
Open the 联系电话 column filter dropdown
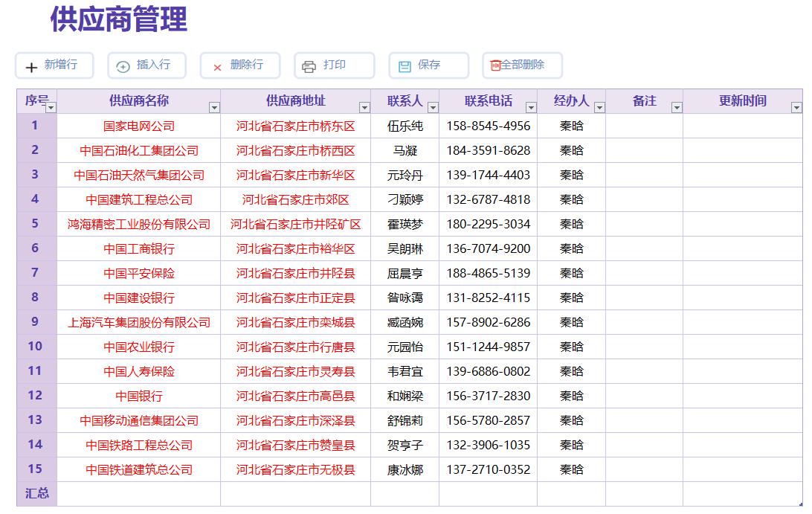[x=531, y=108]
